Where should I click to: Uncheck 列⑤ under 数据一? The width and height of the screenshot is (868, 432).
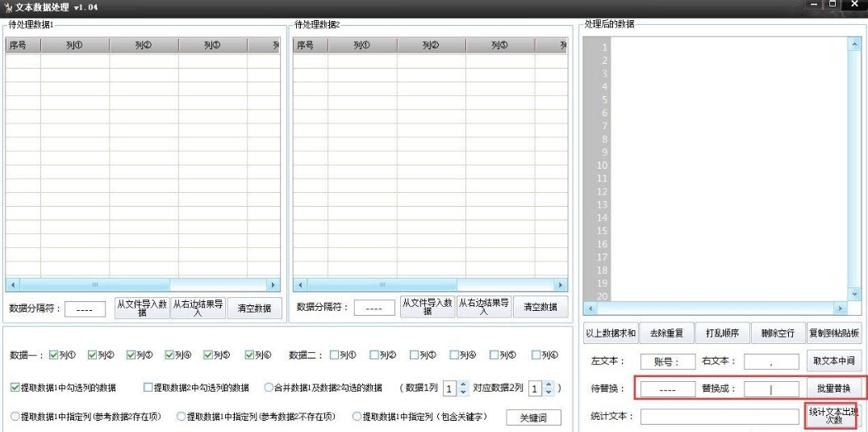coord(207,355)
